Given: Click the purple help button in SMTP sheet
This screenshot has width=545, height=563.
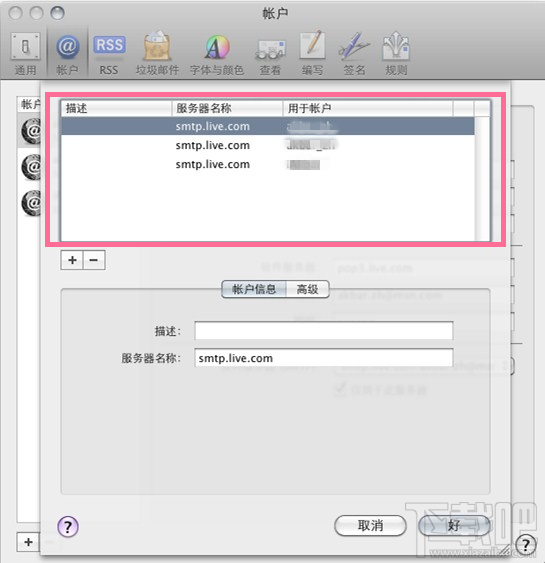Looking at the screenshot, I should click(x=68, y=526).
